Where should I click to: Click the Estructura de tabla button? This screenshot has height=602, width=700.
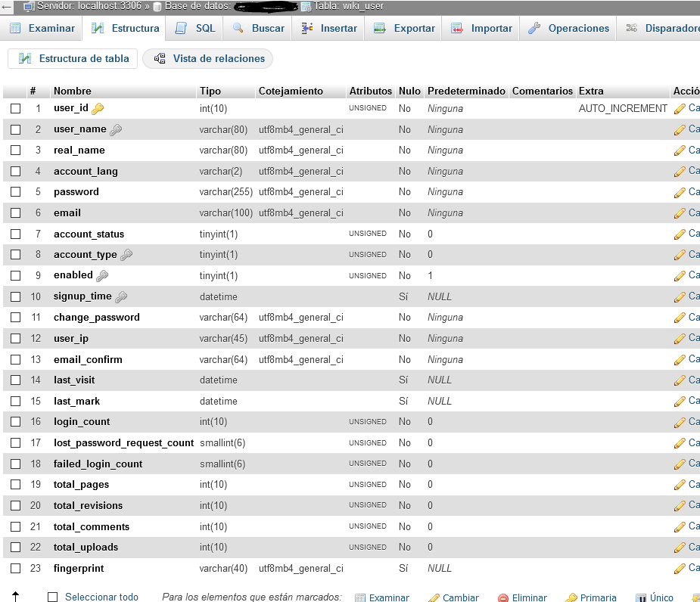click(x=74, y=58)
